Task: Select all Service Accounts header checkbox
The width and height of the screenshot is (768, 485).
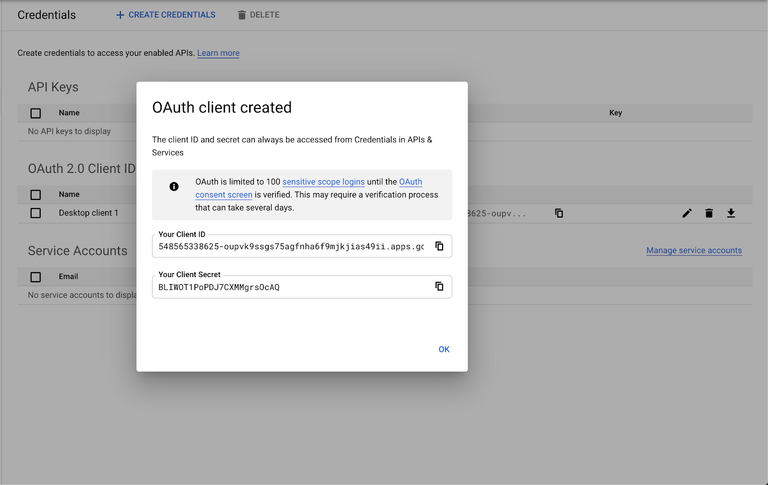Action: point(36,277)
